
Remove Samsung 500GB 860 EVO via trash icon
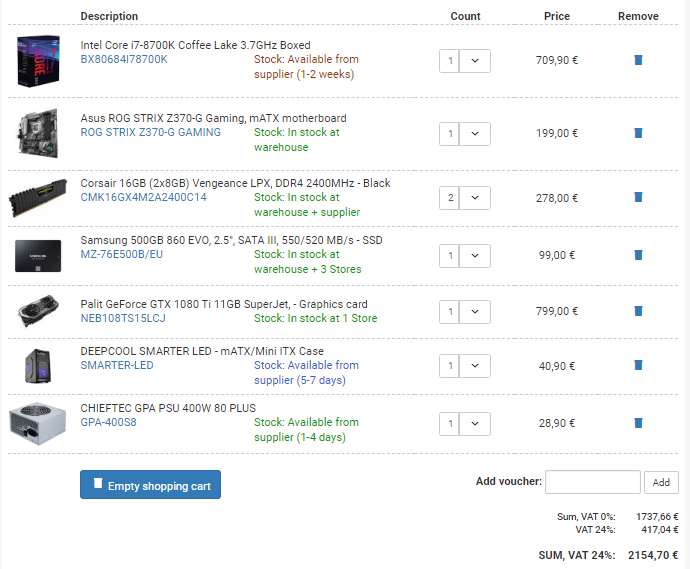click(x=638, y=255)
